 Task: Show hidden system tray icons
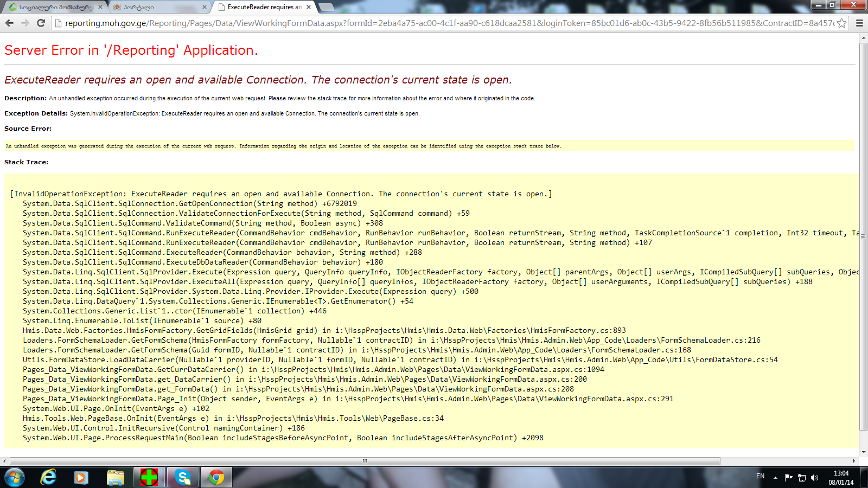tap(775, 478)
